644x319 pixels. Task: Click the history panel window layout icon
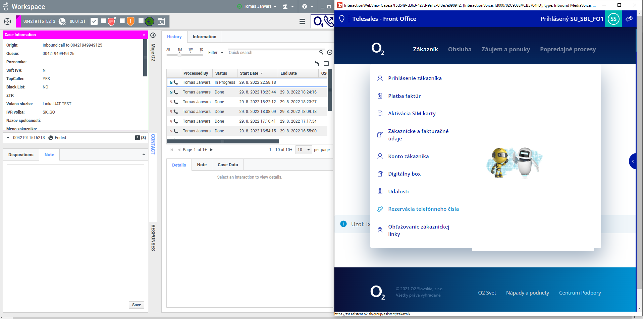pyautogui.click(x=326, y=63)
